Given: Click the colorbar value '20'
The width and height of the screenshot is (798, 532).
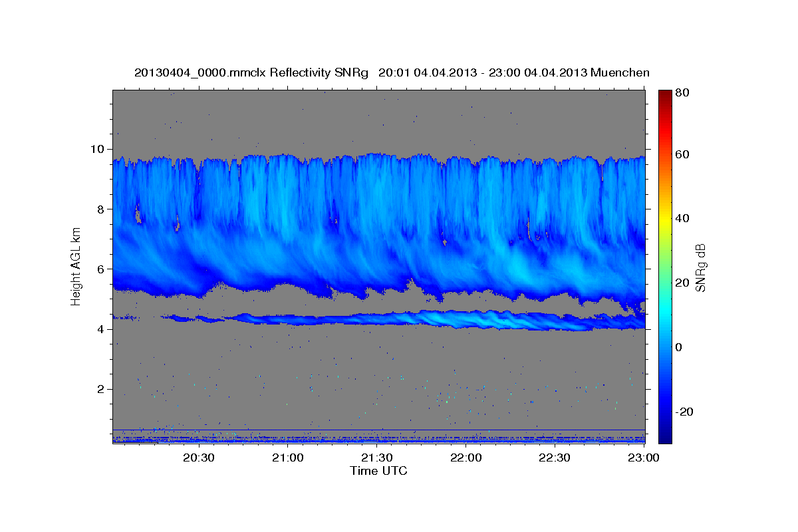Looking at the screenshot, I should coord(682,283).
